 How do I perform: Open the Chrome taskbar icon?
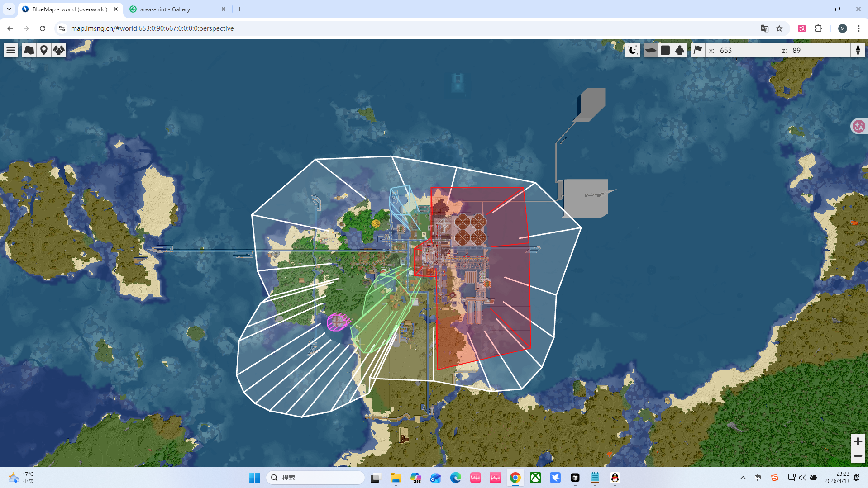[x=515, y=478]
